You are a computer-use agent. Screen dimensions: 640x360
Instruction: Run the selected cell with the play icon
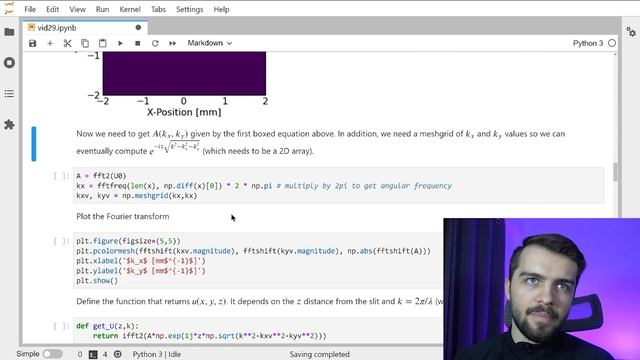click(x=120, y=43)
